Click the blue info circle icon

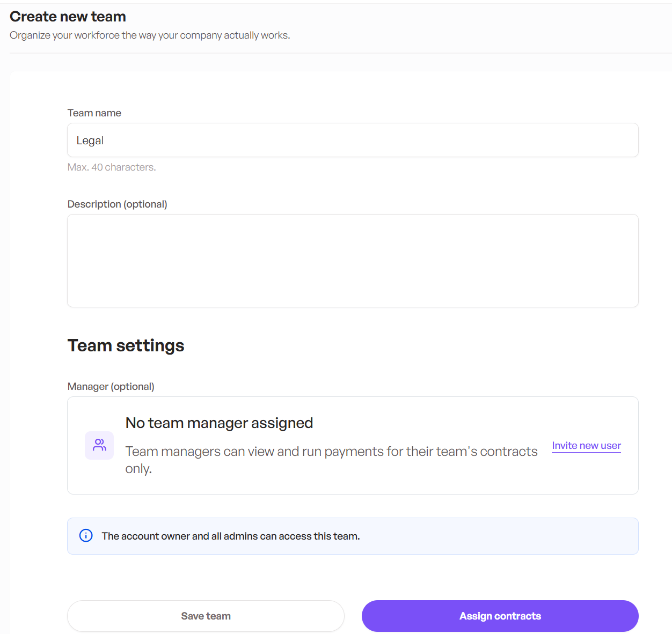coord(86,535)
